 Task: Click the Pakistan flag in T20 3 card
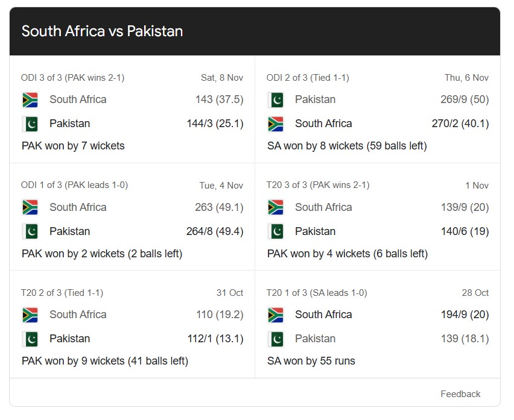pos(275,231)
